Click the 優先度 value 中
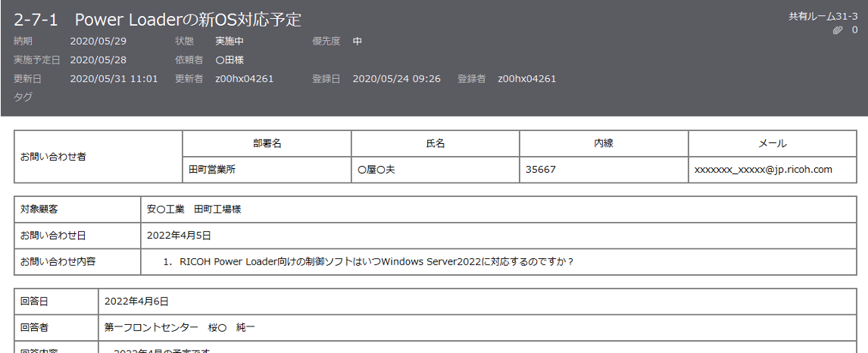 [x=357, y=41]
